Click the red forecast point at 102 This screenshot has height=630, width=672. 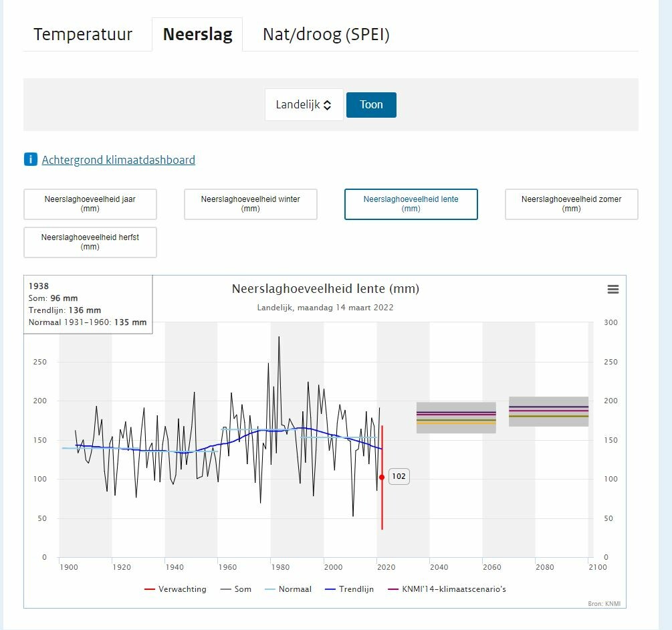tap(382, 477)
